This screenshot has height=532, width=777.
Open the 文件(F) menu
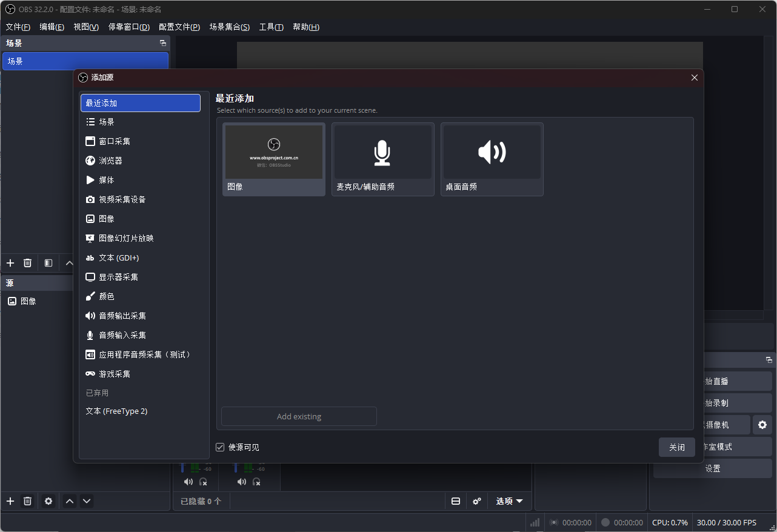coord(18,27)
